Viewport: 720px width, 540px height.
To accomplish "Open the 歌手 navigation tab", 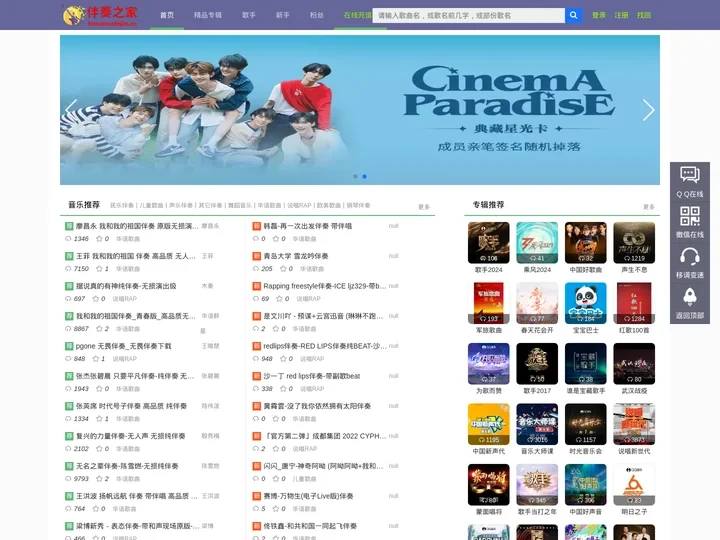I will click(x=249, y=15).
